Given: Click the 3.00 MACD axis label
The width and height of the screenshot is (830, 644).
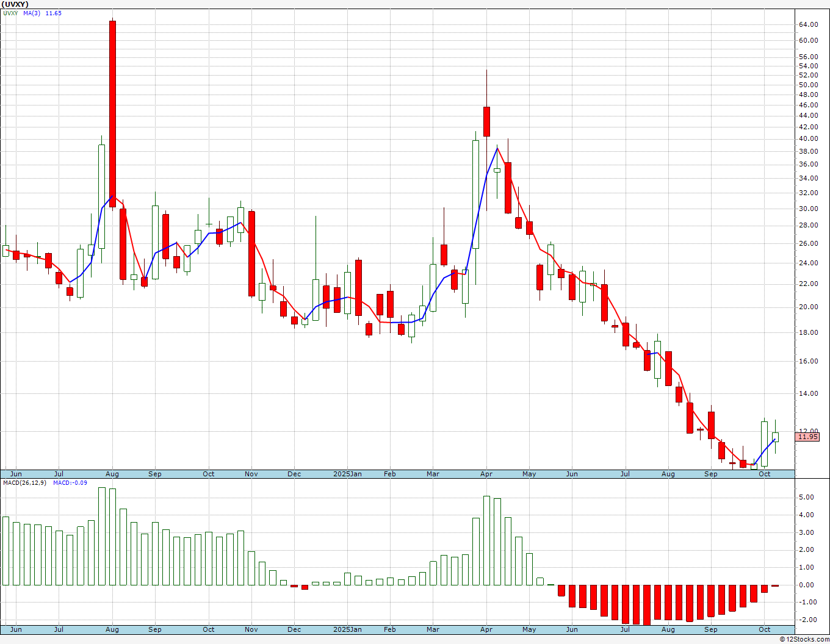Looking at the screenshot, I should (x=807, y=532).
